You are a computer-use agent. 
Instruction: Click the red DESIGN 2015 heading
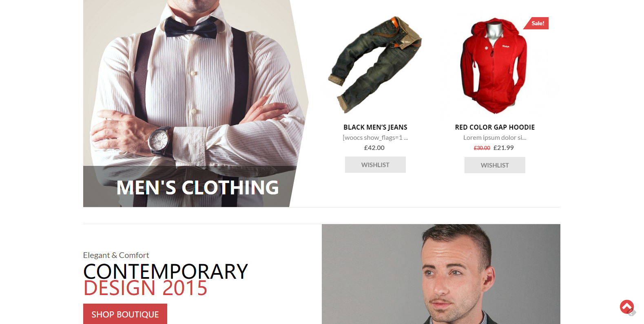(145, 288)
